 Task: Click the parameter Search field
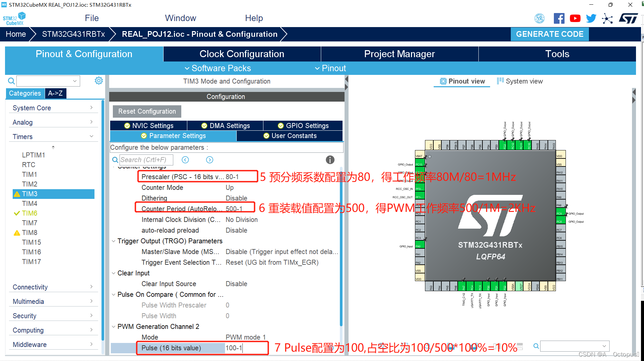[x=146, y=160]
